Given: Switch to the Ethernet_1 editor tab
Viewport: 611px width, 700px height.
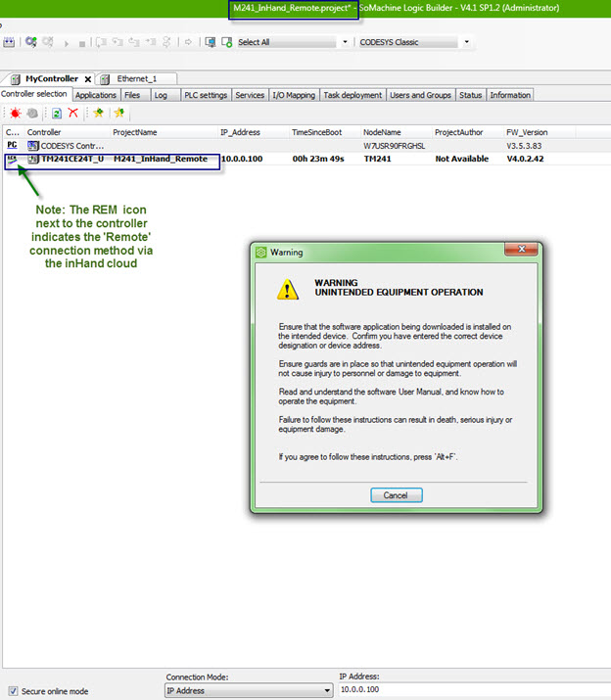Looking at the screenshot, I should pyautogui.click(x=136, y=79).
